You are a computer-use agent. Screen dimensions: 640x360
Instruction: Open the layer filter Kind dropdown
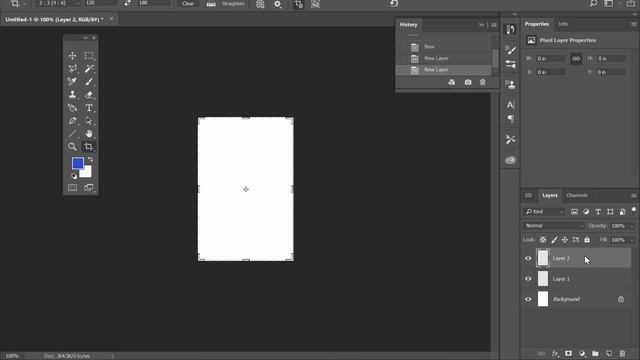click(544, 211)
